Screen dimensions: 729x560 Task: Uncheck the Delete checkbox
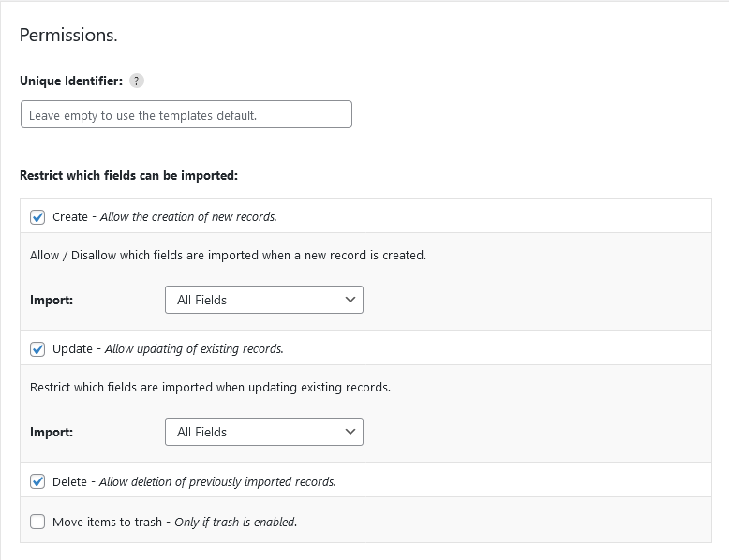(37, 481)
